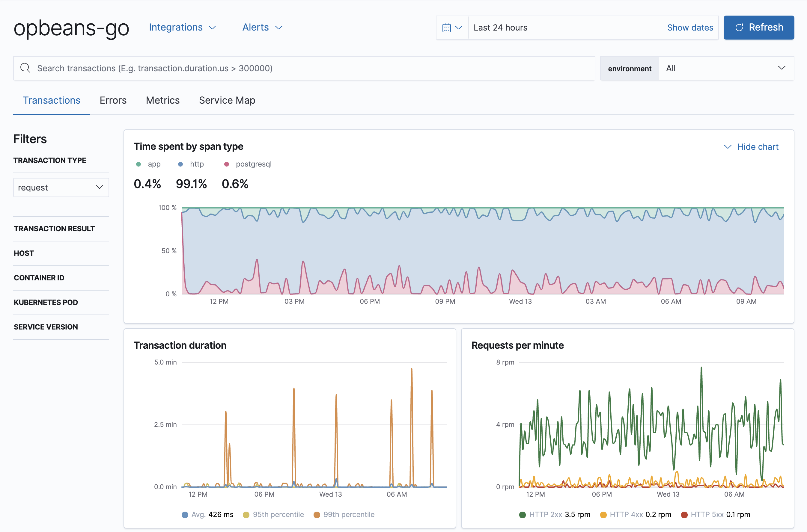Image resolution: width=807 pixels, height=532 pixels.
Task: Select the Metrics tab
Action: click(x=163, y=100)
